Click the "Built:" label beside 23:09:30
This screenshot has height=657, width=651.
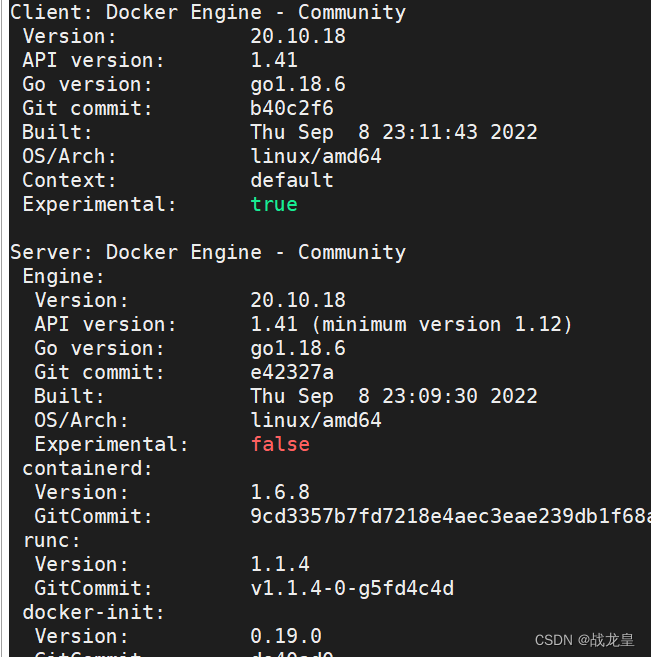point(69,396)
